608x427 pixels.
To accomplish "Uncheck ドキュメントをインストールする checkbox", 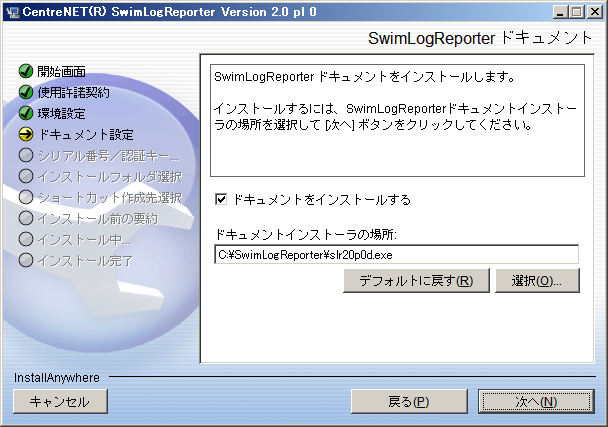I will point(221,200).
